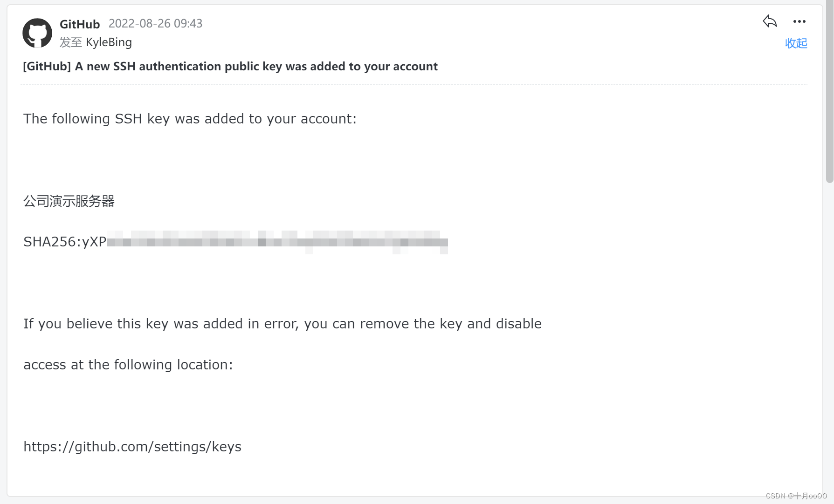This screenshot has width=834, height=504.
Task: Click the email subject about SSH key
Action: 230,67
